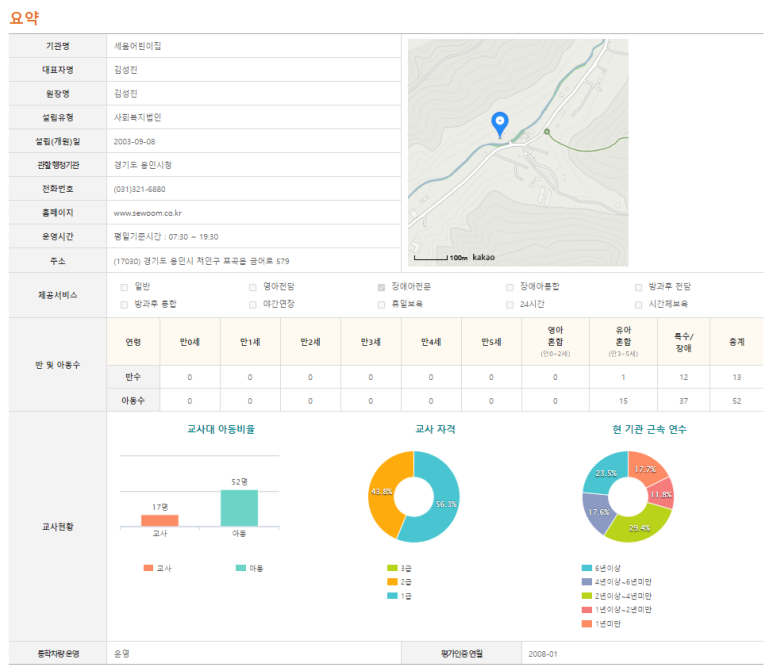Check the 시간제보육 checkbox
Screen dimensions: 773x671
(638, 305)
